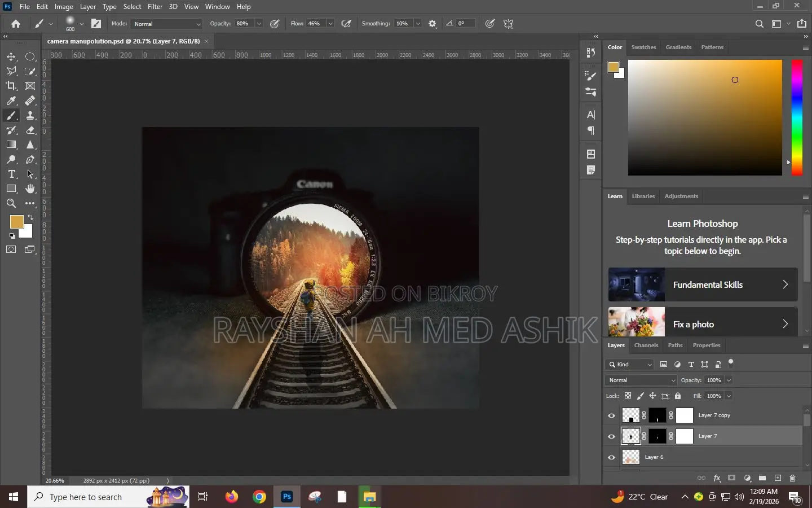Select the Path Selection tool
The height and width of the screenshot is (508, 812).
[x=30, y=174]
